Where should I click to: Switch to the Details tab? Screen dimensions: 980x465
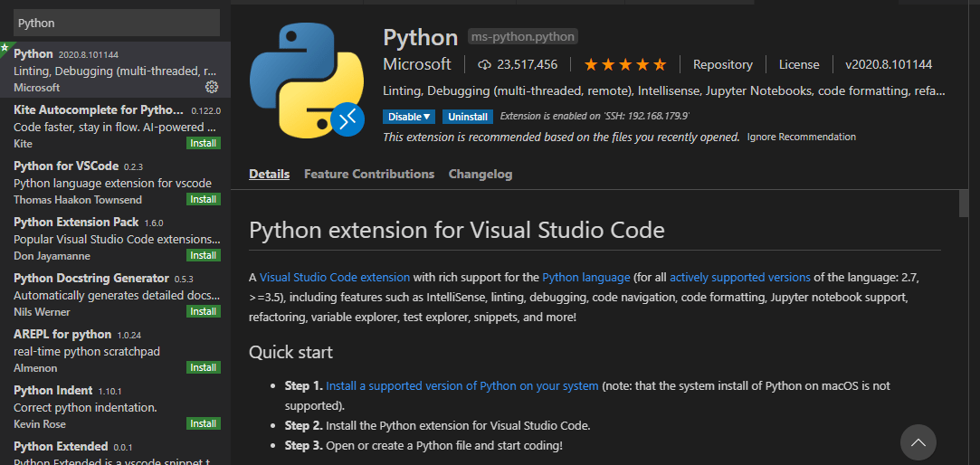point(269,174)
